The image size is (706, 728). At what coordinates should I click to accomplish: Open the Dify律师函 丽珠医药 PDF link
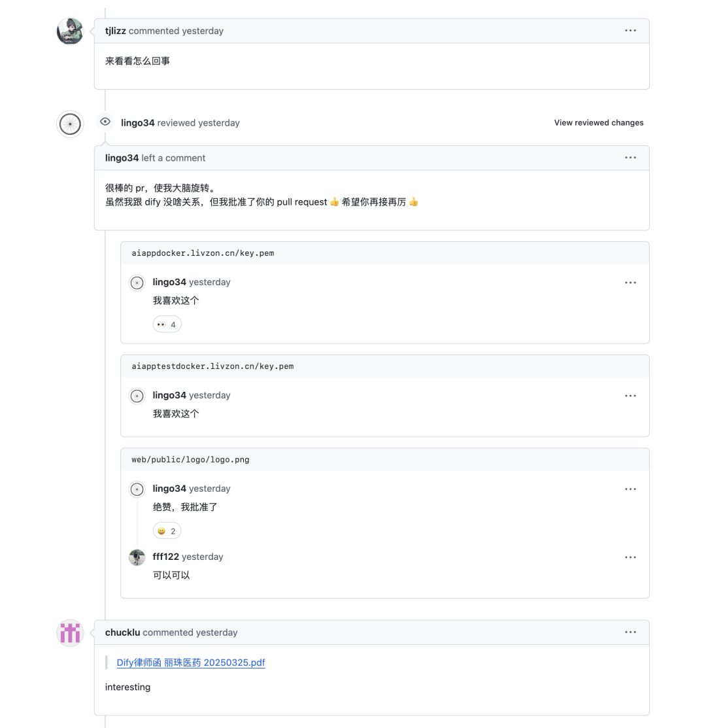coord(191,663)
